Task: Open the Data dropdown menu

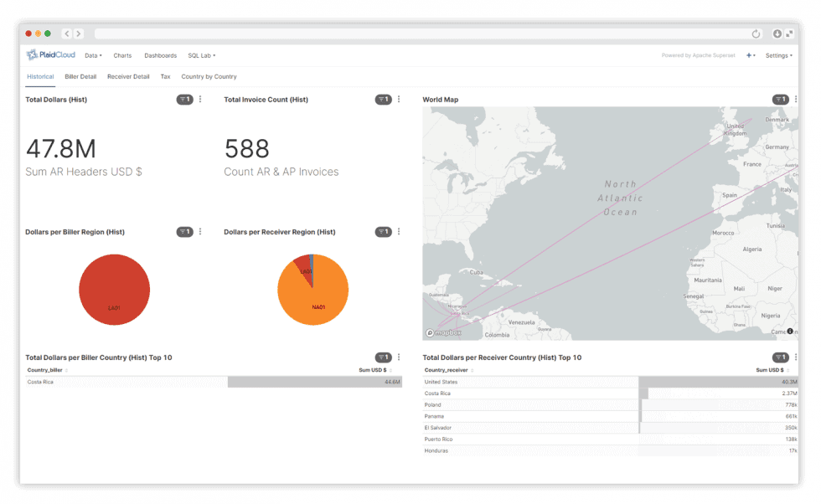Action: 93,55
